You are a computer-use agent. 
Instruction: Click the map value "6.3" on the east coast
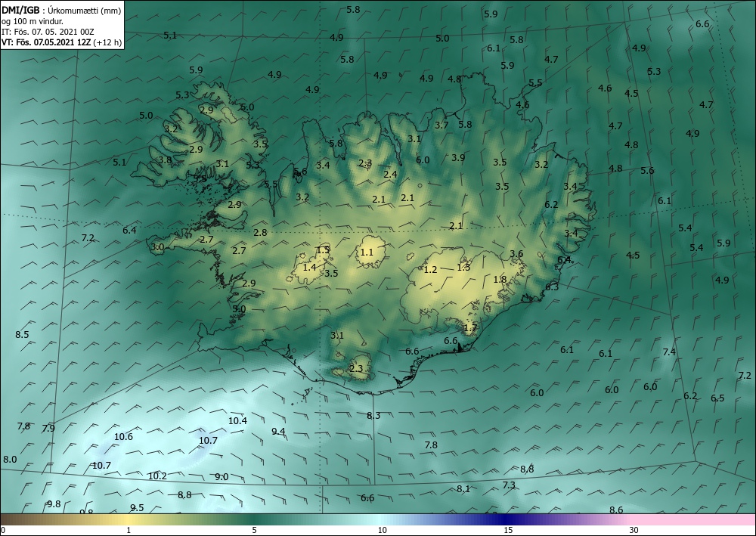click(552, 287)
